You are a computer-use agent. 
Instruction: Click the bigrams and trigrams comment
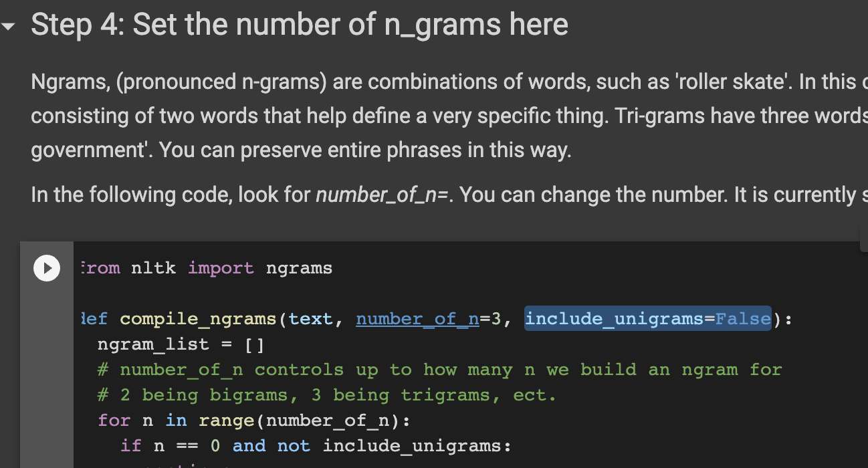[328, 394]
